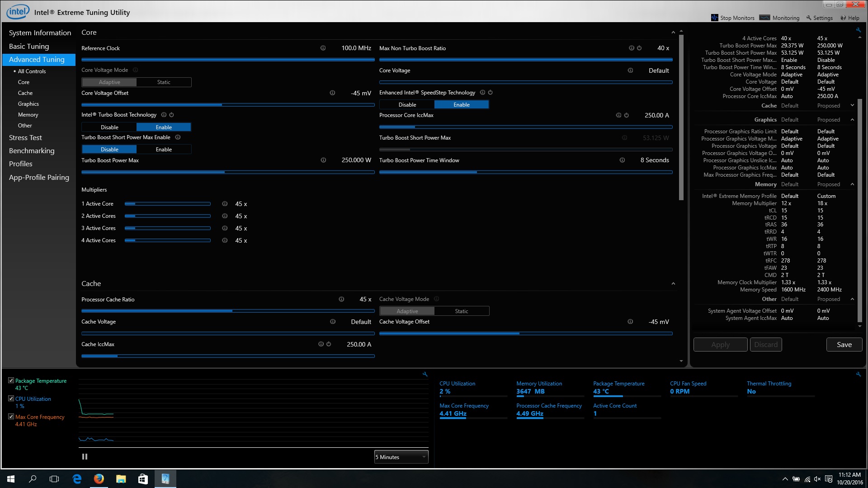Click info icon beside Cache Voltage
868x488 pixels.
pos(333,322)
